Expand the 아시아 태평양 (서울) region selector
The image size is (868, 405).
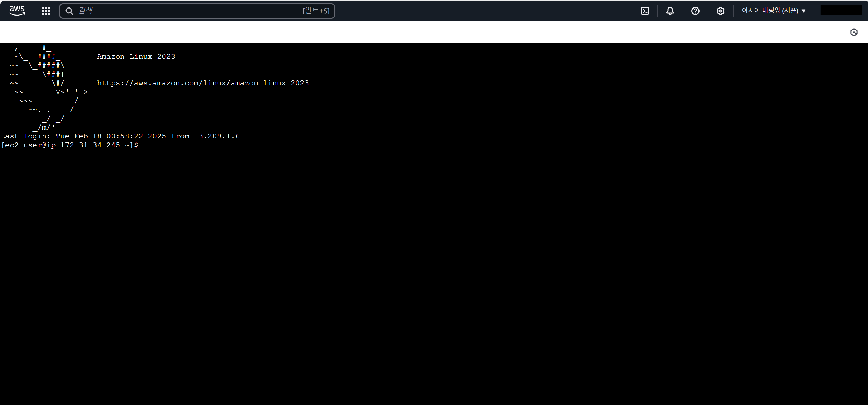pyautogui.click(x=770, y=11)
